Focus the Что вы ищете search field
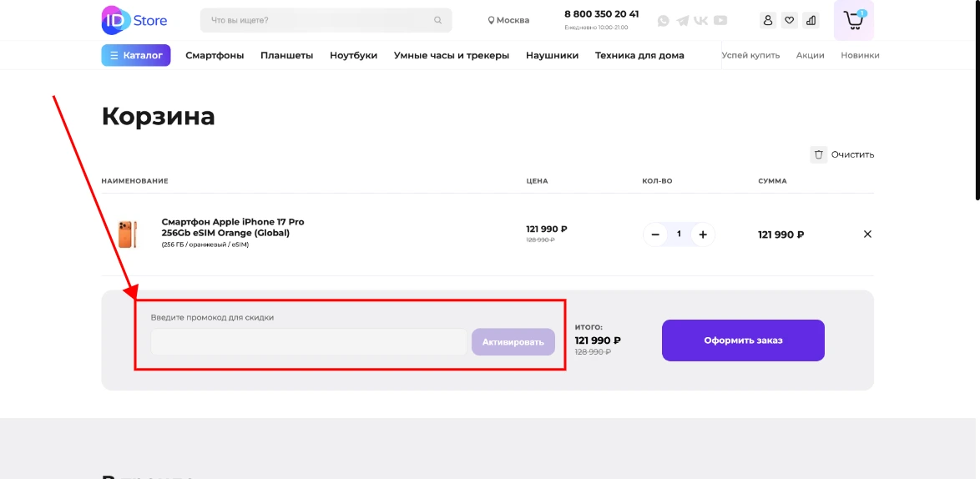This screenshot has width=980, height=479. (326, 20)
